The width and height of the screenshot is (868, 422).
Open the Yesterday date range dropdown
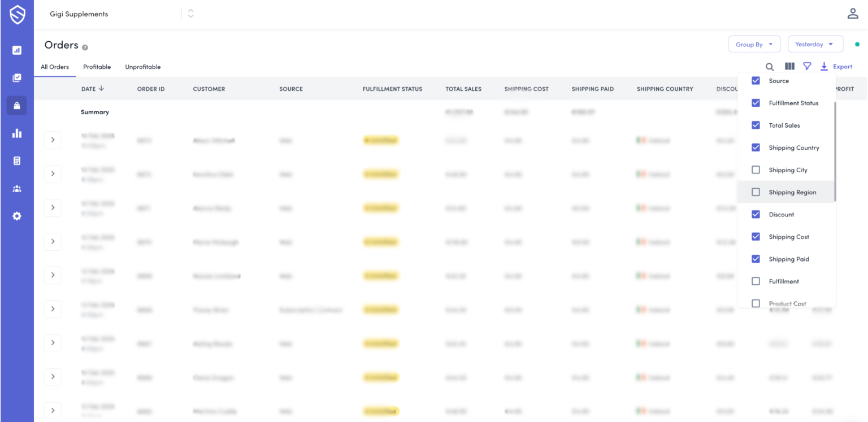815,45
